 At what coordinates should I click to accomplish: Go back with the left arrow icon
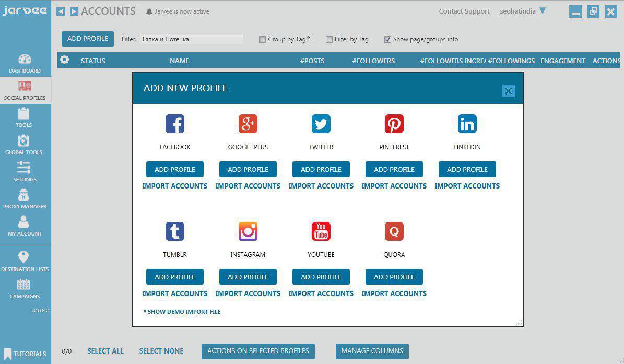[x=61, y=11]
